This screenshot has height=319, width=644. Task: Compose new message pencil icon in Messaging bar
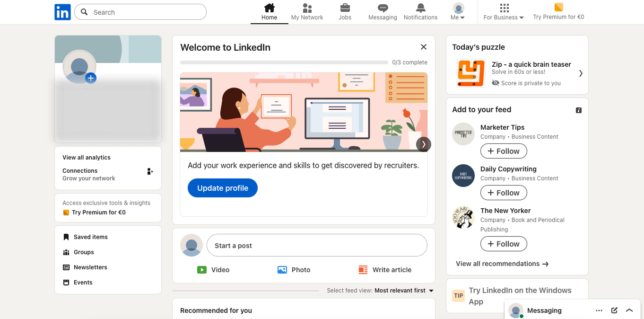614,310
